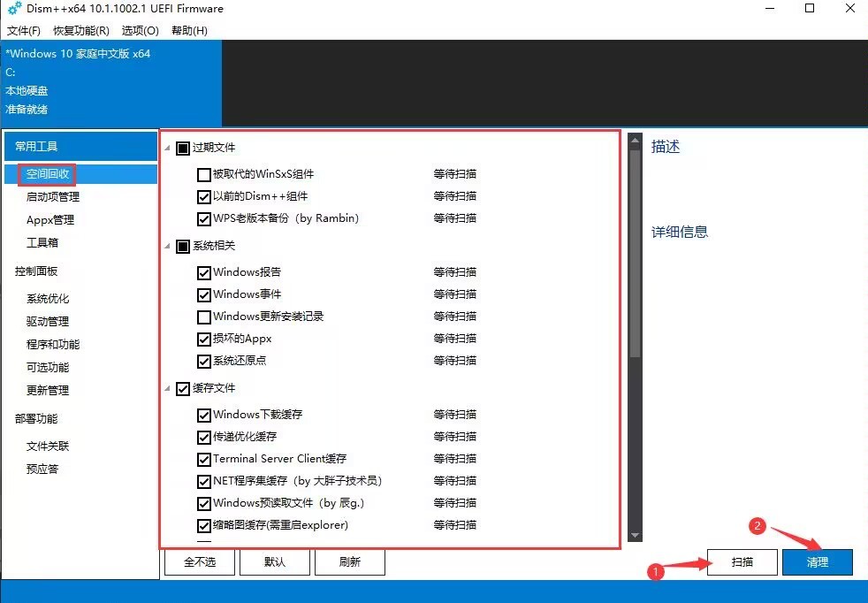Viewport: 868px width, 603px height.
Task: Disable 系统还原点 cleanup
Action: point(203,361)
